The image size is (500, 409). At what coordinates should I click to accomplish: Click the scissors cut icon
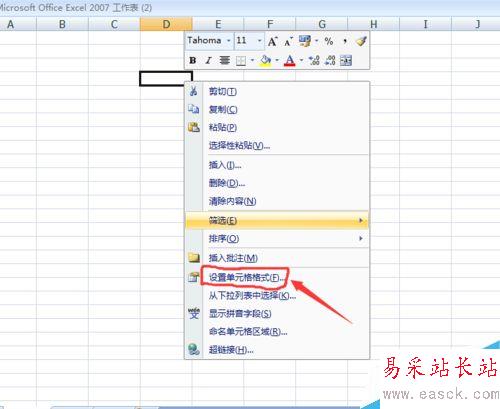coord(194,91)
